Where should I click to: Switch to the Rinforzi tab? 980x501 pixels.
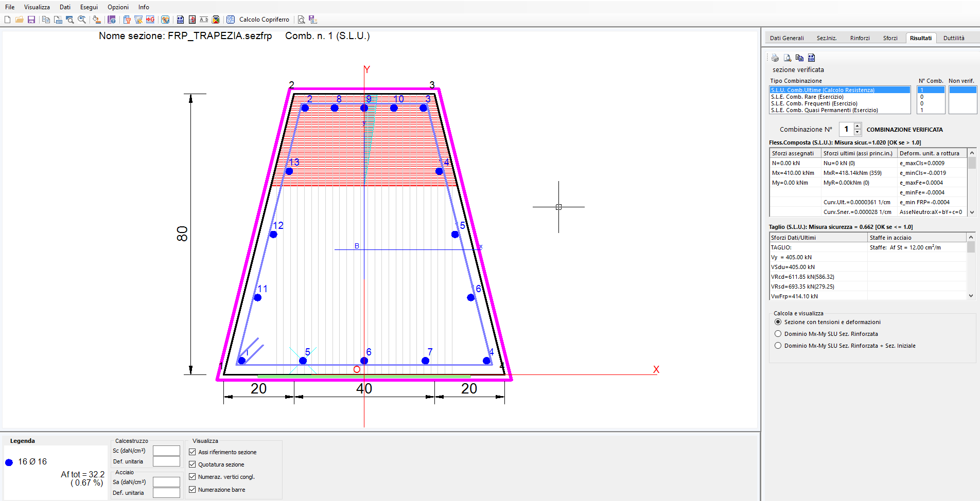860,38
